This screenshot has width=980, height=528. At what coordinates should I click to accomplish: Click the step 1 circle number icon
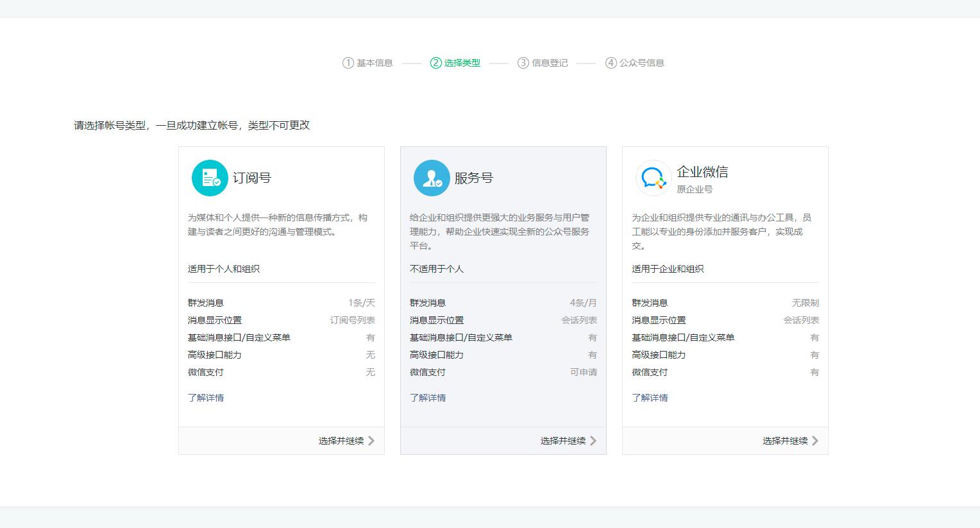(x=348, y=63)
